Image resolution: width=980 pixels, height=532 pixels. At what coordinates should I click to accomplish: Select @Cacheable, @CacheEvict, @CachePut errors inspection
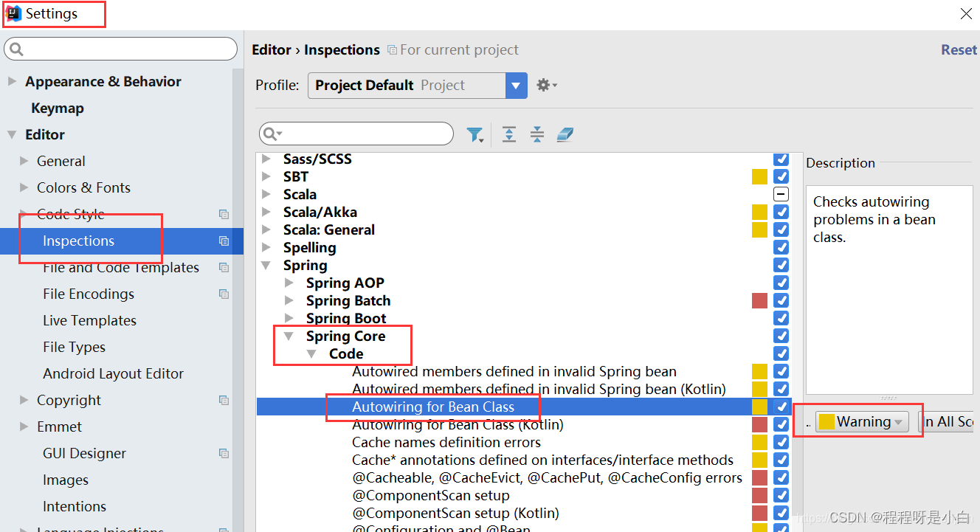547,478
